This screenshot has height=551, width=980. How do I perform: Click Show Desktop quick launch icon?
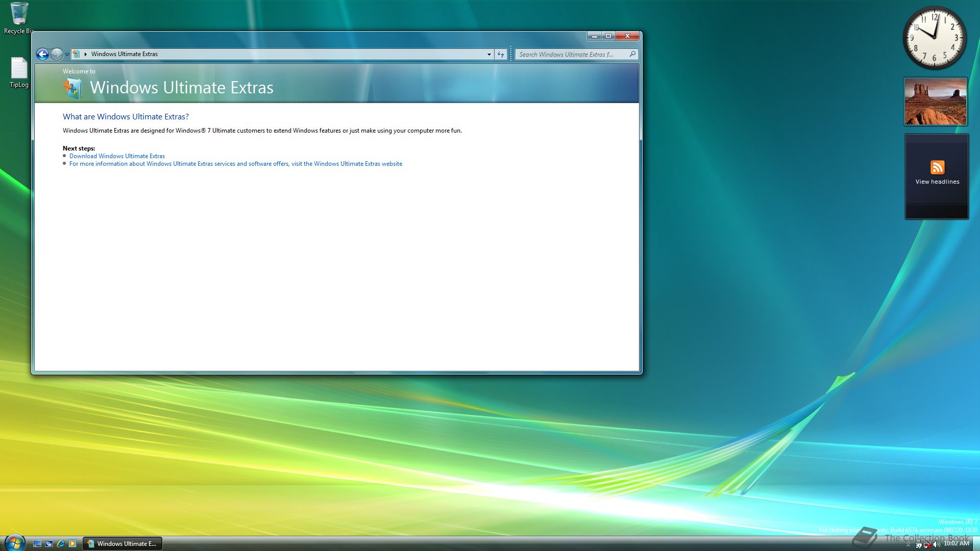[x=37, y=544]
